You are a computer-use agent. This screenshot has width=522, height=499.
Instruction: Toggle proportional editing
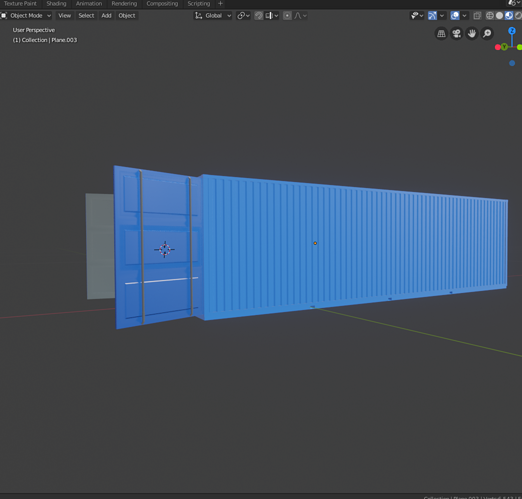click(x=287, y=16)
